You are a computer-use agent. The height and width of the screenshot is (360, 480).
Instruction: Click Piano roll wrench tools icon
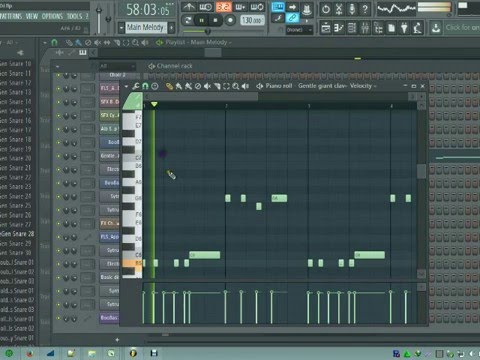[x=136, y=86]
